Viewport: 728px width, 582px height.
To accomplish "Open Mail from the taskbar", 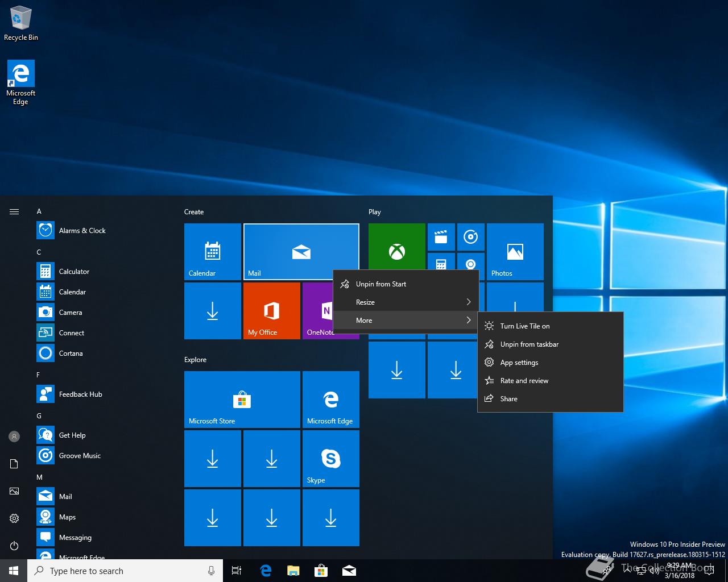I will point(349,571).
